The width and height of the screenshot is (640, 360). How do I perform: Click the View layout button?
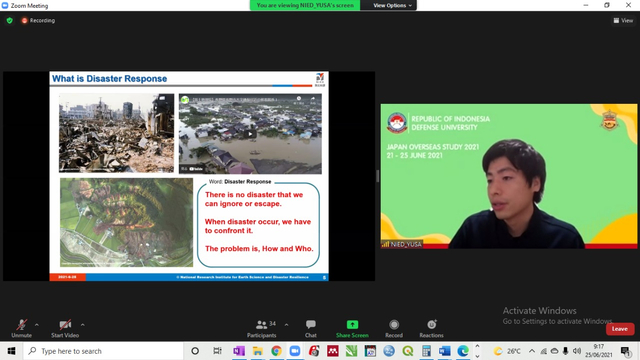point(623,20)
